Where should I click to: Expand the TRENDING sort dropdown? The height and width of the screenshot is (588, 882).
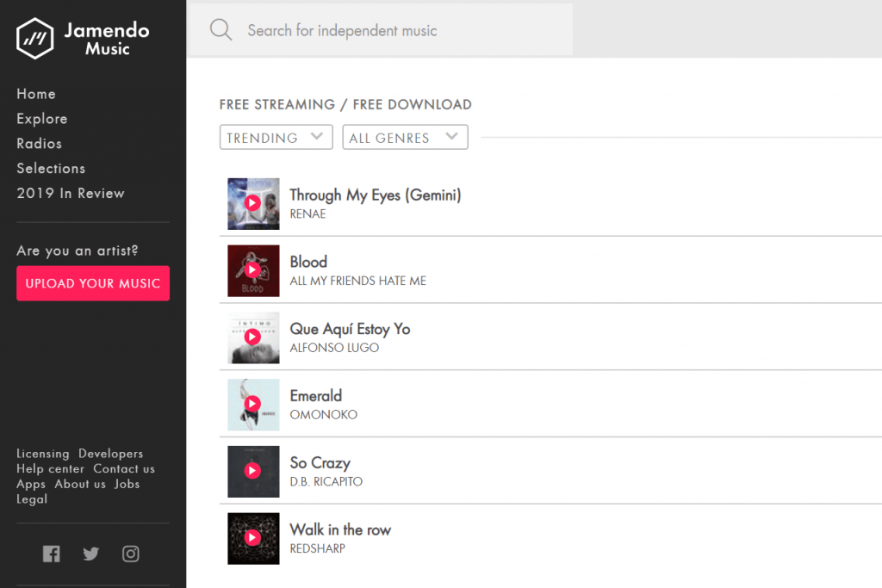(x=276, y=137)
